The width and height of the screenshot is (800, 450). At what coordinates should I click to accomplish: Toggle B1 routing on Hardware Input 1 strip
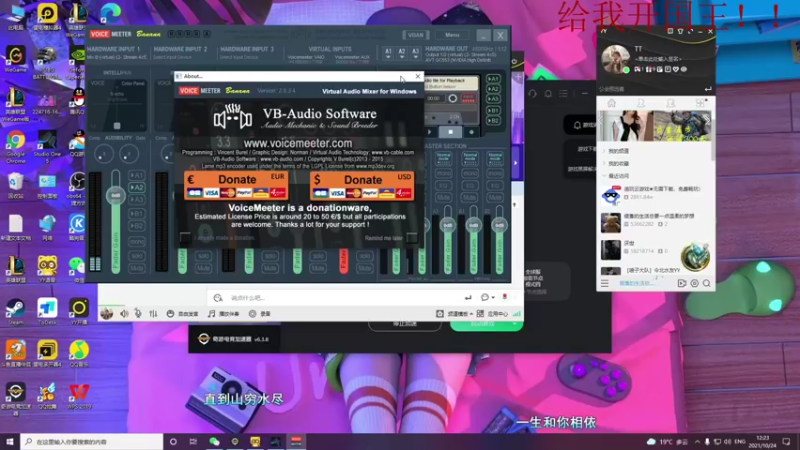[136, 214]
